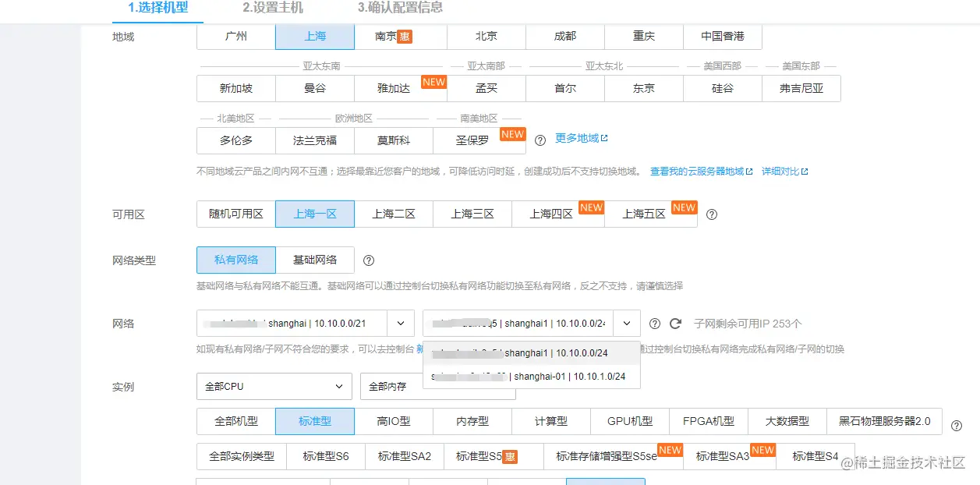
Task: Filter by 大数据型 machine family
Action: coord(787,421)
